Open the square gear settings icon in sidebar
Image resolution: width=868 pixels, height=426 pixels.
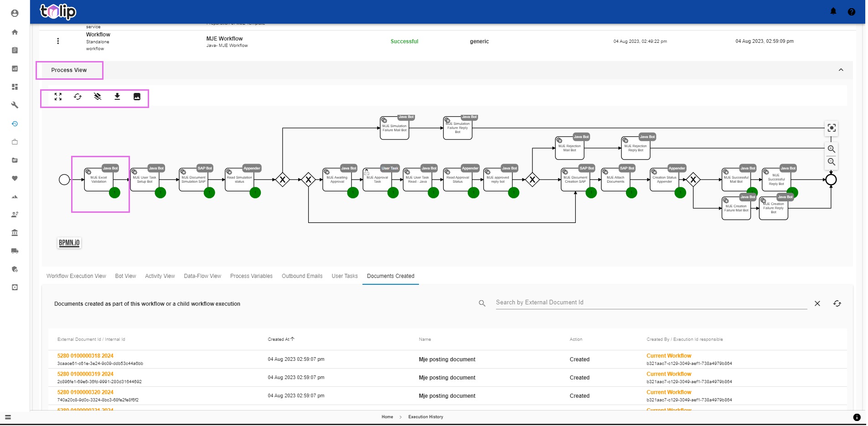coord(15,287)
